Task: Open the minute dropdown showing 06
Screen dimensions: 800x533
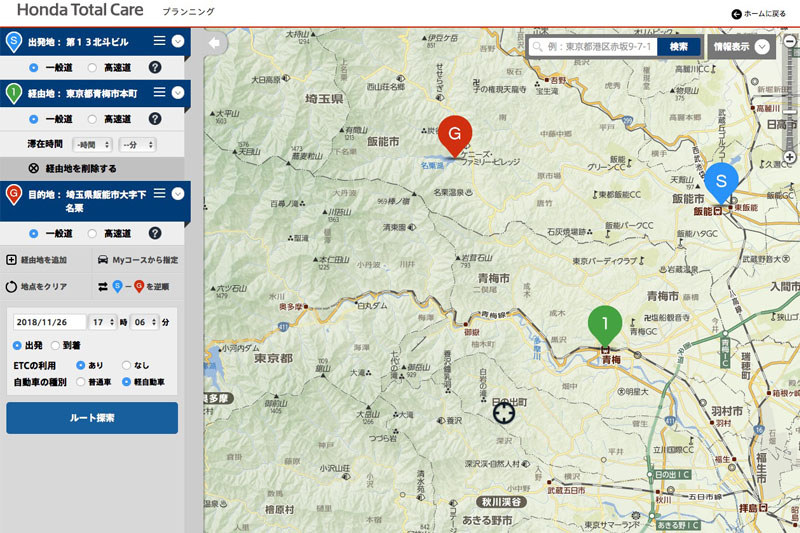Action: coord(144,322)
